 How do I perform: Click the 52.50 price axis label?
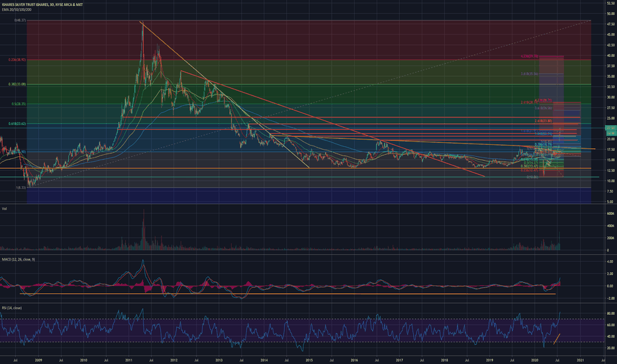pos(610,3)
